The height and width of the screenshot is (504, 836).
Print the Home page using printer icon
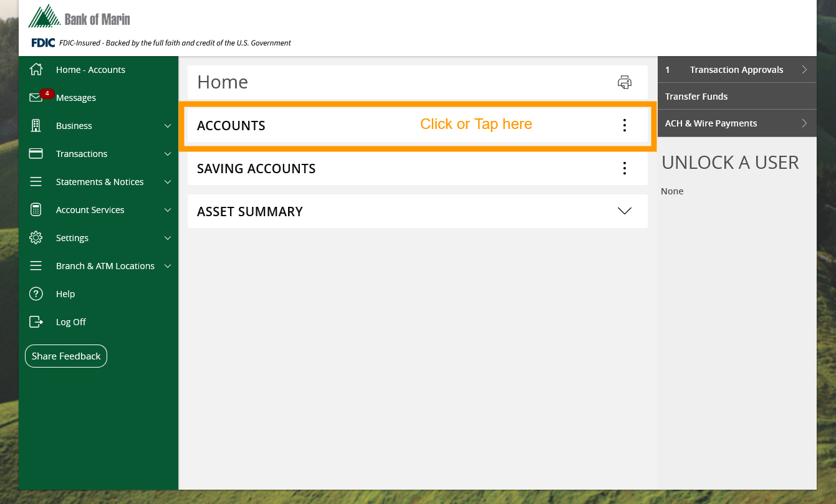(624, 82)
